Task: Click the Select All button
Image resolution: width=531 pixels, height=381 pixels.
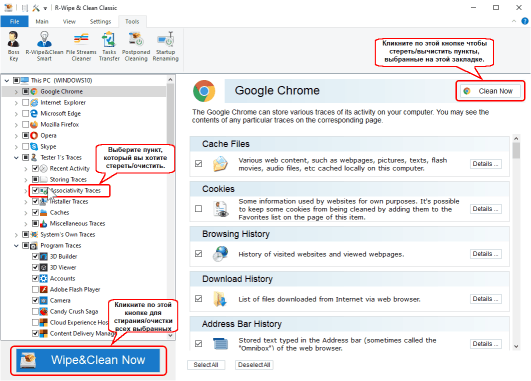Action: (x=206, y=365)
